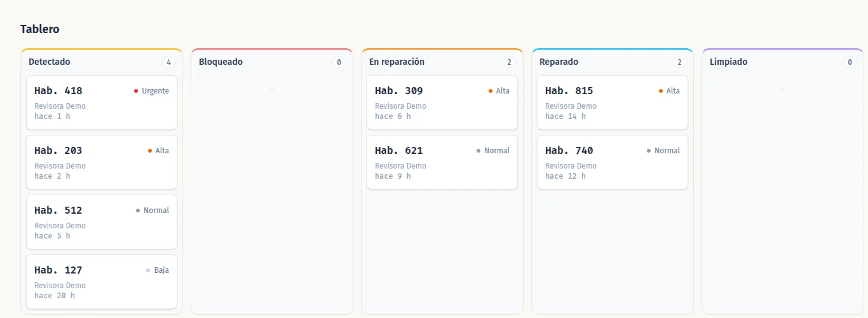Click 'Revisora Demo' on the Hab. 621 card
The image size is (868, 318).
(x=400, y=166)
